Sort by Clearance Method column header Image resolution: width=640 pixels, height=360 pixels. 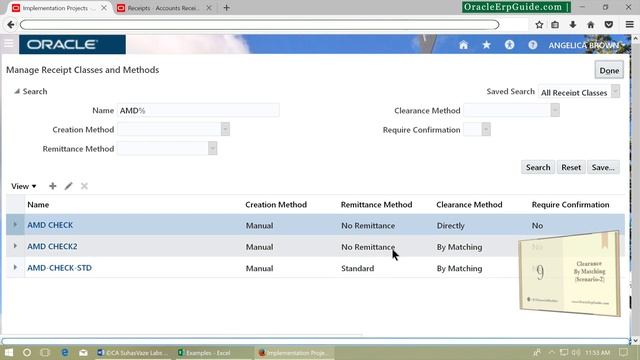[x=469, y=204]
